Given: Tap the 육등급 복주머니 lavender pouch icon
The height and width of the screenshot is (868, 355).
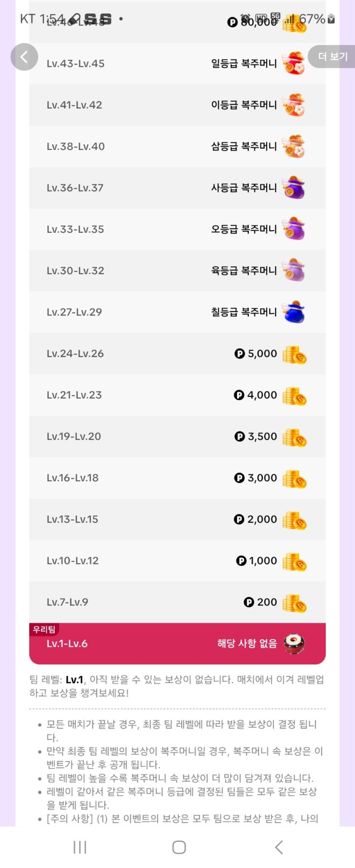Looking at the screenshot, I should [x=293, y=271].
